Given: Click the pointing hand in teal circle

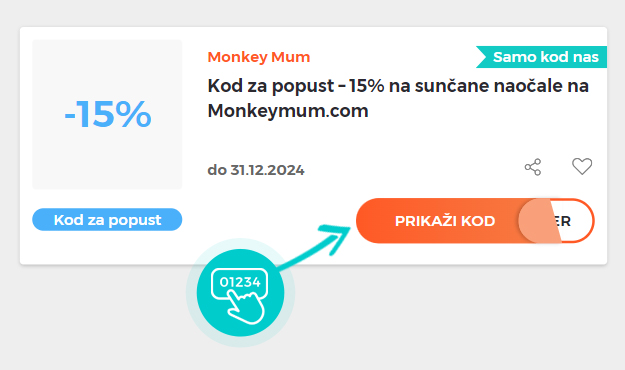Looking at the screenshot, I should 246,306.
